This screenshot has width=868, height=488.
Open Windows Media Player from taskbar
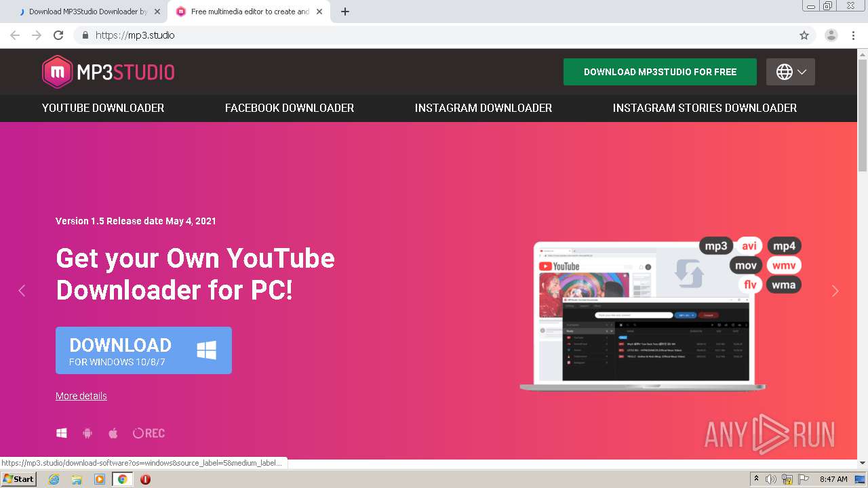tap(100, 479)
